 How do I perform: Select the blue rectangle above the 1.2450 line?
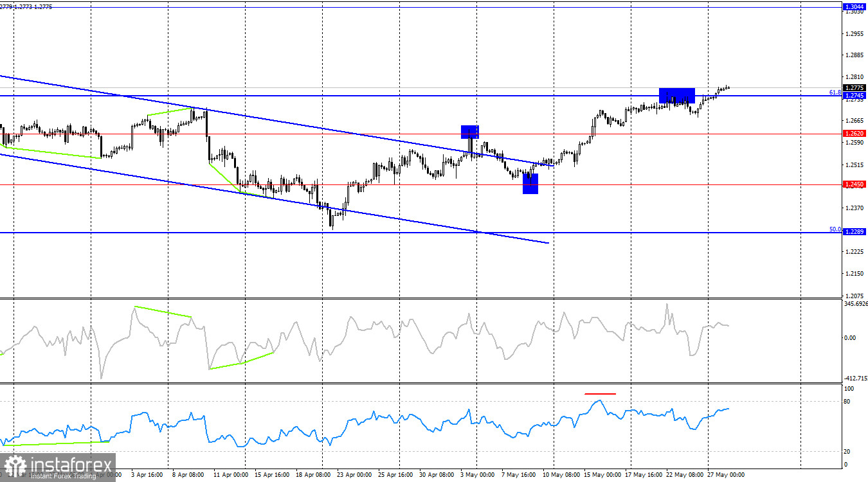(530, 184)
